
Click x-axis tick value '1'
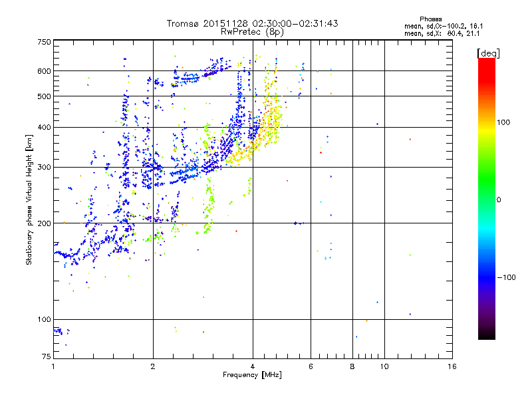53,366
